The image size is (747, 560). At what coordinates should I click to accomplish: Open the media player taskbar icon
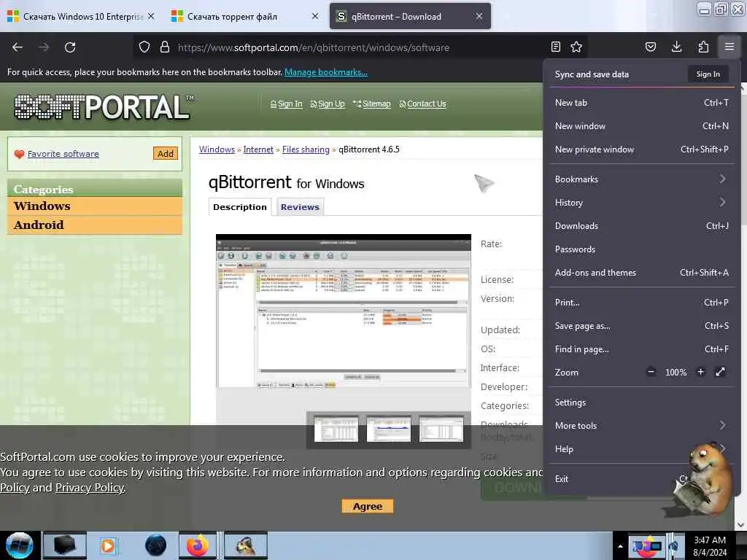(108, 545)
